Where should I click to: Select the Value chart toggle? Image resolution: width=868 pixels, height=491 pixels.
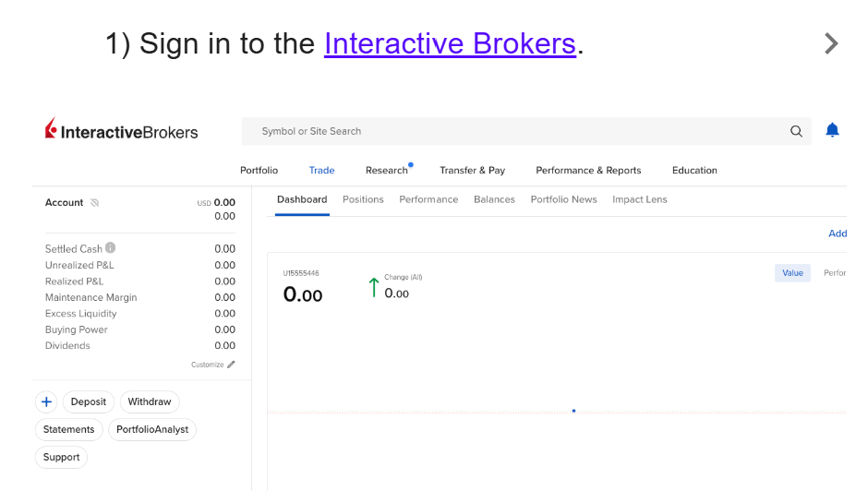click(792, 273)
